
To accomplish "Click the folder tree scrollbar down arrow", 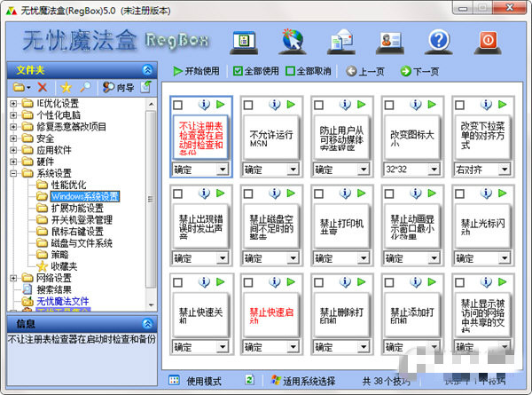I will coord(151,305).
